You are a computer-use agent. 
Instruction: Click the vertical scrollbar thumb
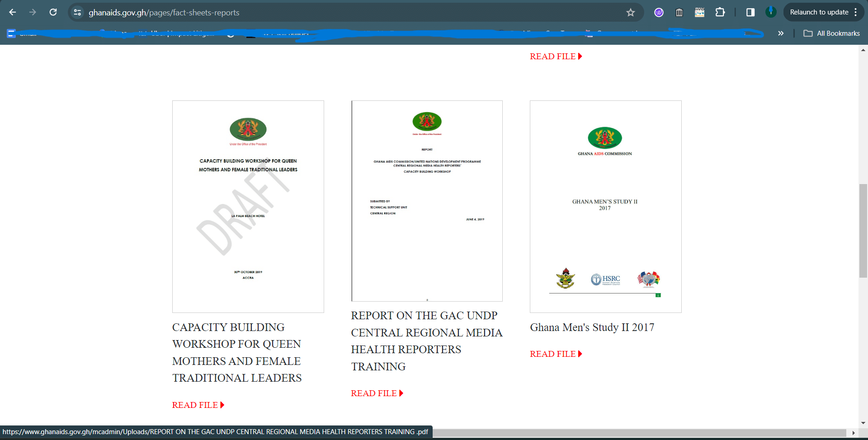pyautogui.click(x=863, y=231)
